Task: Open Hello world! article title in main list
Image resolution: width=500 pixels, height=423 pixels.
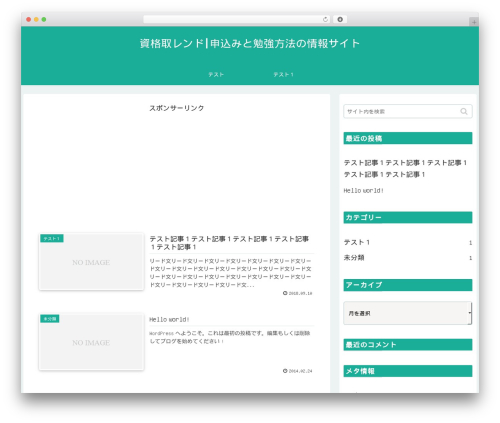Action: pyautogui.click(x=169, y=319)
